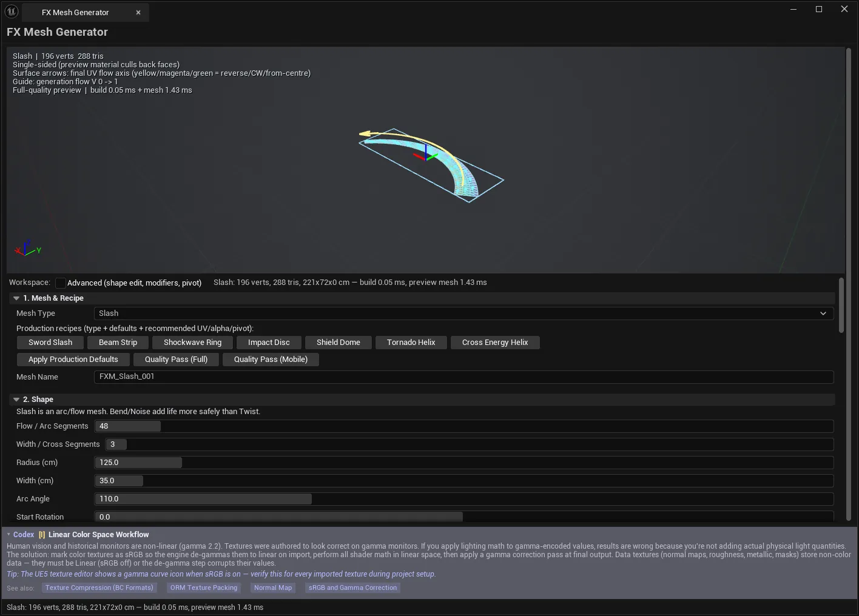Viewport: 859px width, 616px height.
Task: Click the pivot gizmo on slash mesh
Action: 426,154
